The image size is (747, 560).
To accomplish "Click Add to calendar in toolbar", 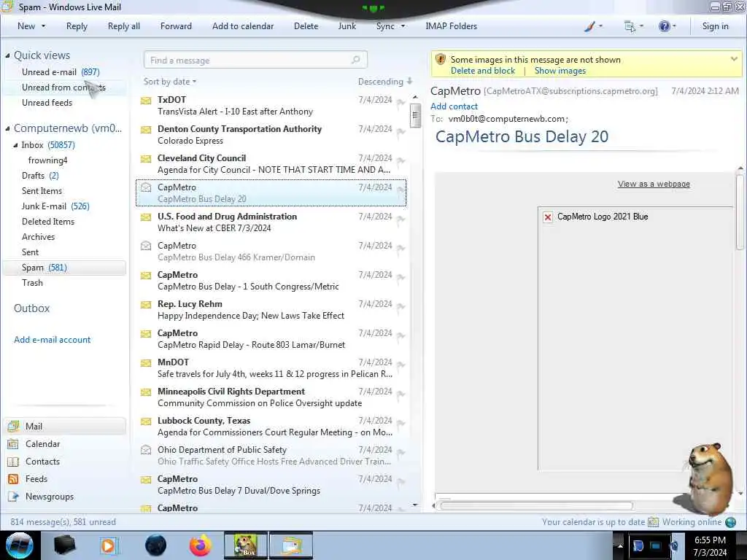I will click(x=243, y=26).
